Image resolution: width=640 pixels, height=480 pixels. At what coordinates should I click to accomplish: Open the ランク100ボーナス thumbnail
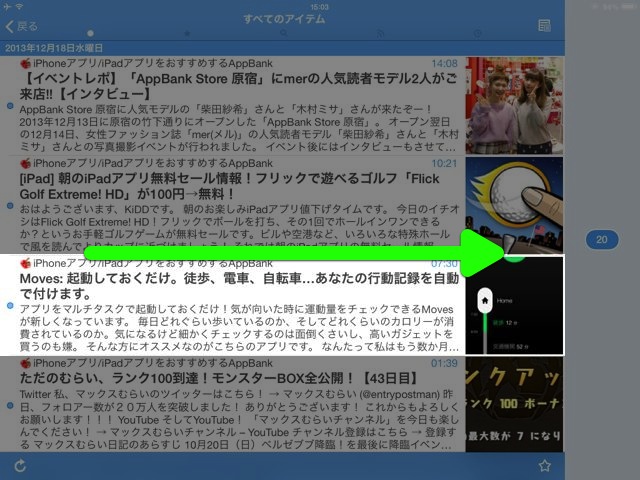pyautogui.click(x=514, y=404)
